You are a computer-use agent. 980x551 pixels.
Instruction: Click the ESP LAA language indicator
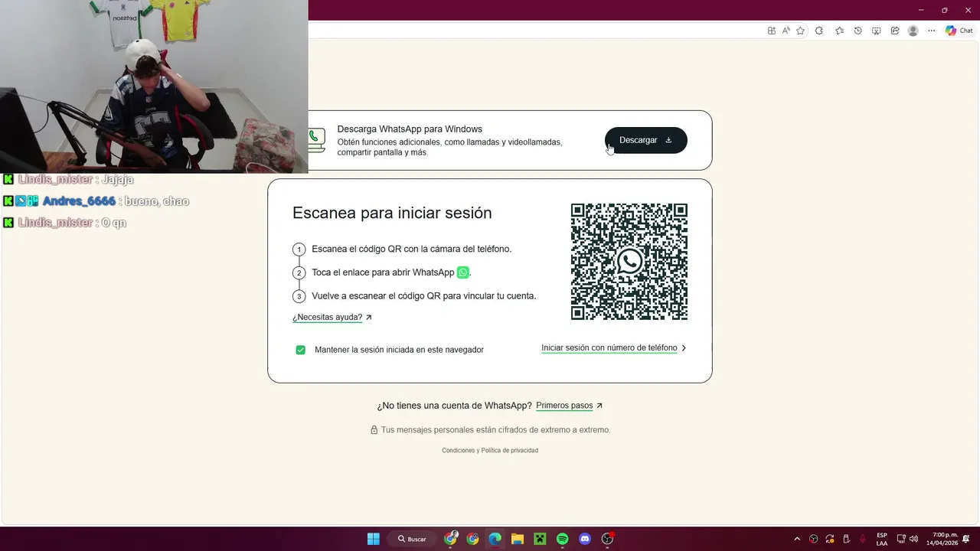(882, 539)
